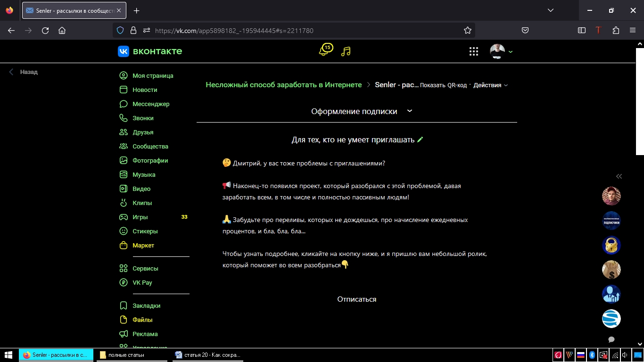Open the chat bubble icon in right sidebar
Image resolution: width=644 pixels, height=362 pixels.
[x=611, y=339]
